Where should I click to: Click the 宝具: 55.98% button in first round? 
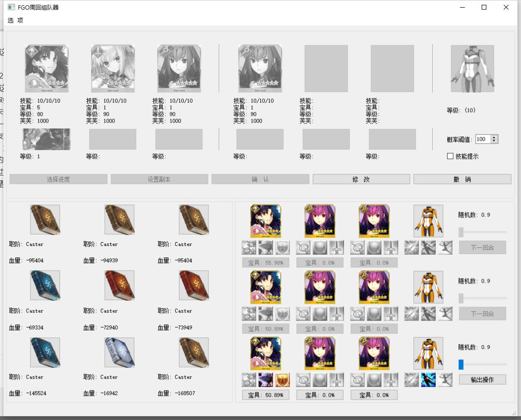pos(265,263)
